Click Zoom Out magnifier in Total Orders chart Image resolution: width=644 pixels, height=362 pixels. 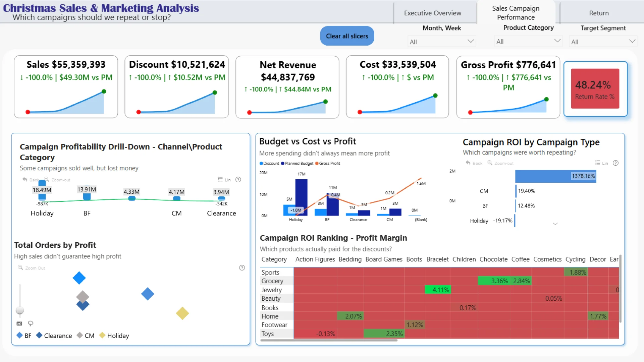[x=20, y=268]
